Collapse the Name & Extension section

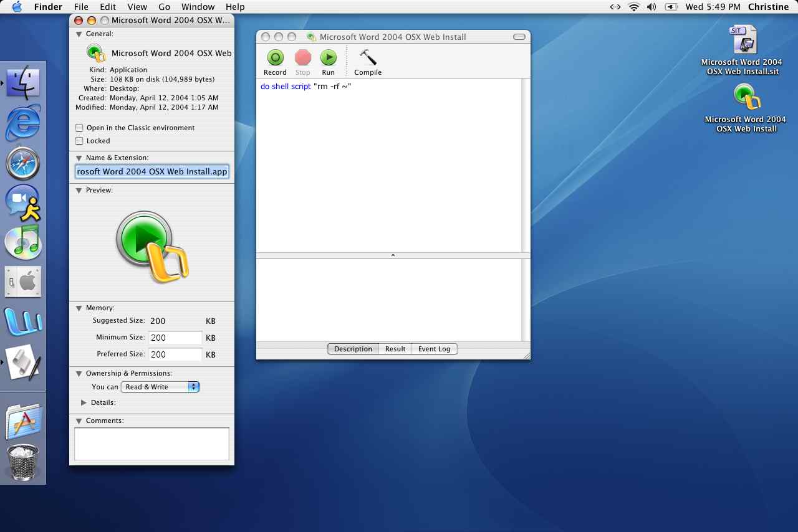(x=79, y=158)
